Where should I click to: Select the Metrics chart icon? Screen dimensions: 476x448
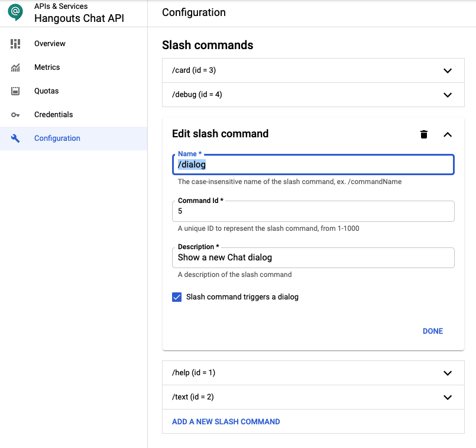coord(15,67)
